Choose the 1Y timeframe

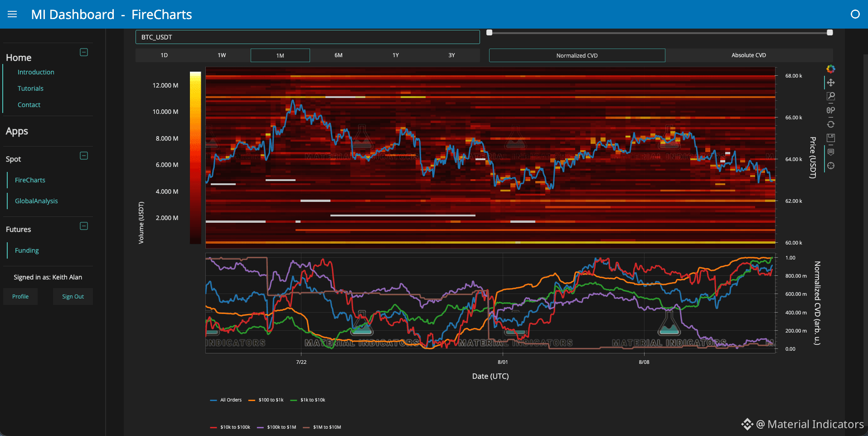pyautogui.click(x=396, y=55)
